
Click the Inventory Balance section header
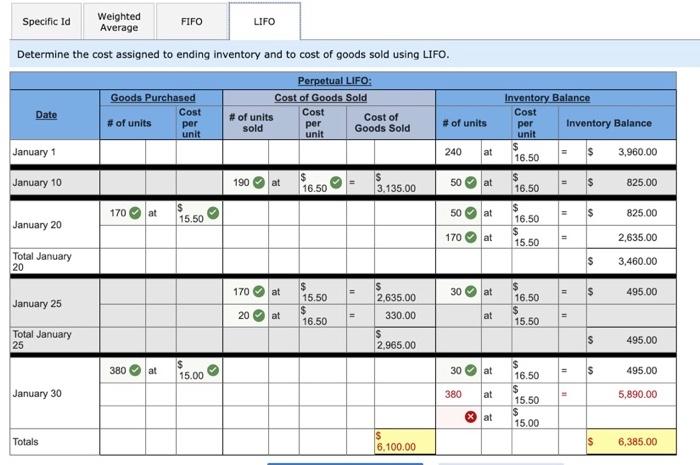[547, 98]
